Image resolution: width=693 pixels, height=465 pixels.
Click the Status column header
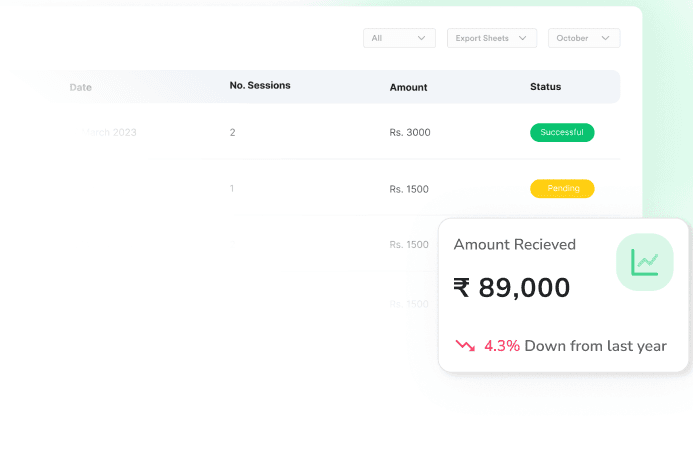(545, 87)
